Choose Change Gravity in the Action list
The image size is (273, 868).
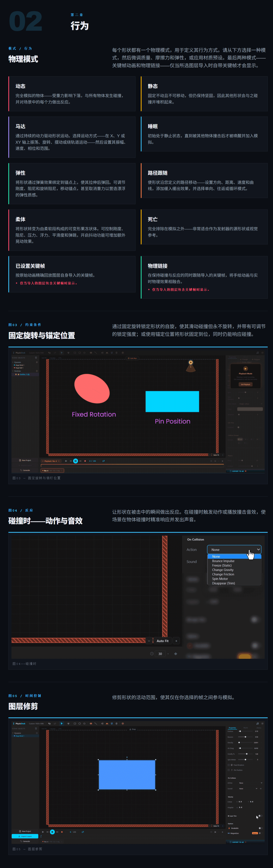click(x=234, y=570)
